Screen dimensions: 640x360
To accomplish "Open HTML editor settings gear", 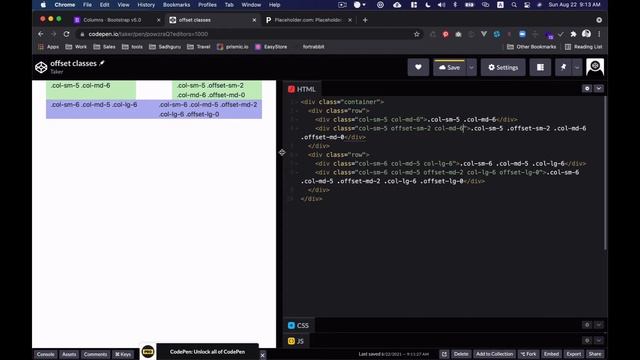I will (x=587, y=88).
